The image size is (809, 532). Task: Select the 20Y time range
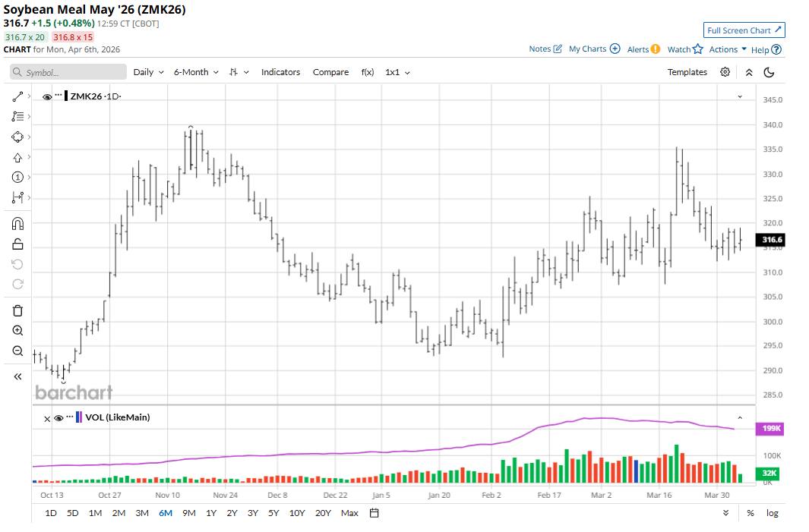(323, 513)
